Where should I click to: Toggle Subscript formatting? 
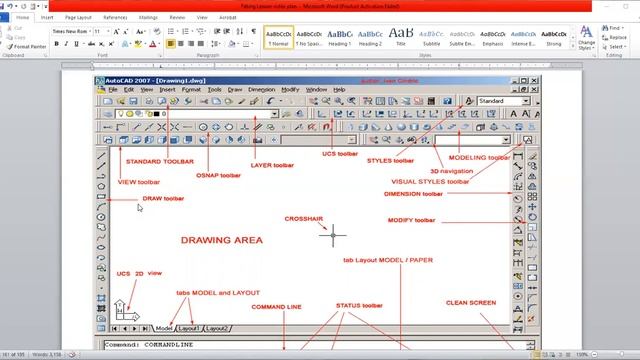(x=102, y=44)
